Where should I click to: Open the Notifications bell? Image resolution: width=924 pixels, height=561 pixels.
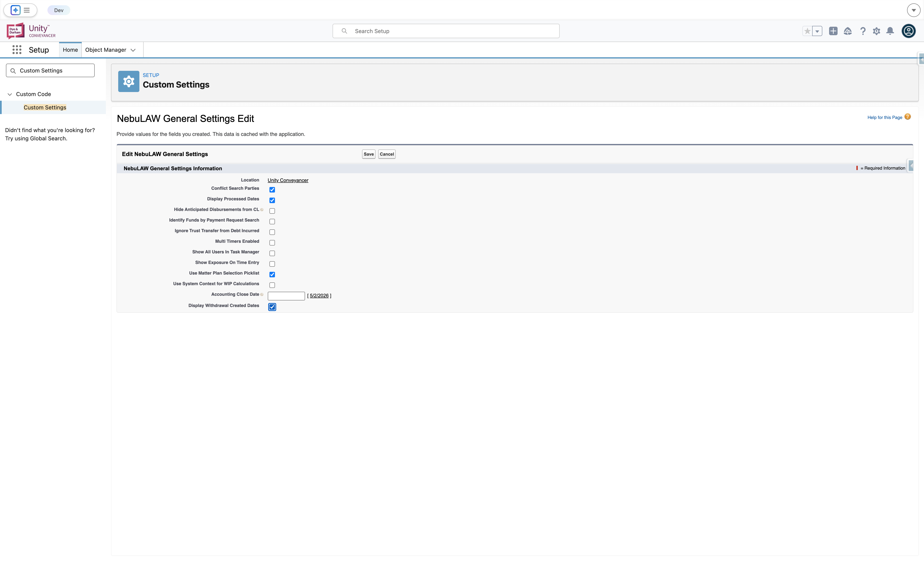click(x=890, y=31)
